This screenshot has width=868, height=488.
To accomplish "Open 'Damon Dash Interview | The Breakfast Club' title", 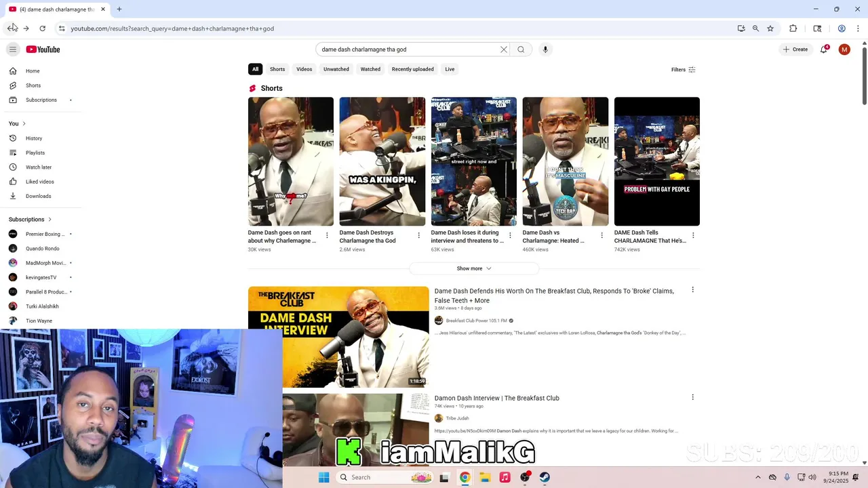I will click(x=497, y=398).
